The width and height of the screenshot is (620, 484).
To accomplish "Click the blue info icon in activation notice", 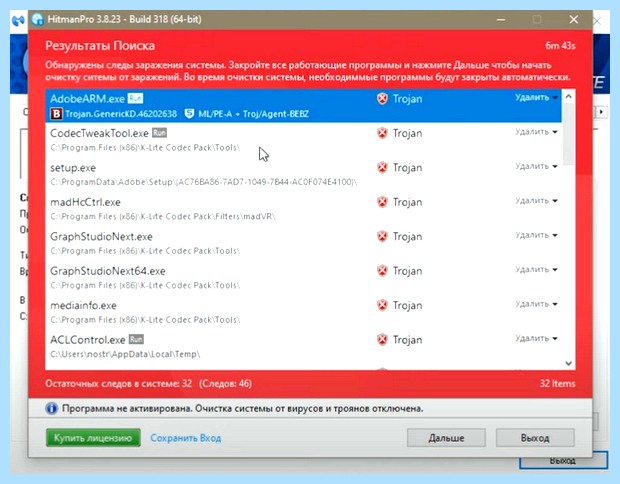I will pyautogui.click(x=51, y=408).
